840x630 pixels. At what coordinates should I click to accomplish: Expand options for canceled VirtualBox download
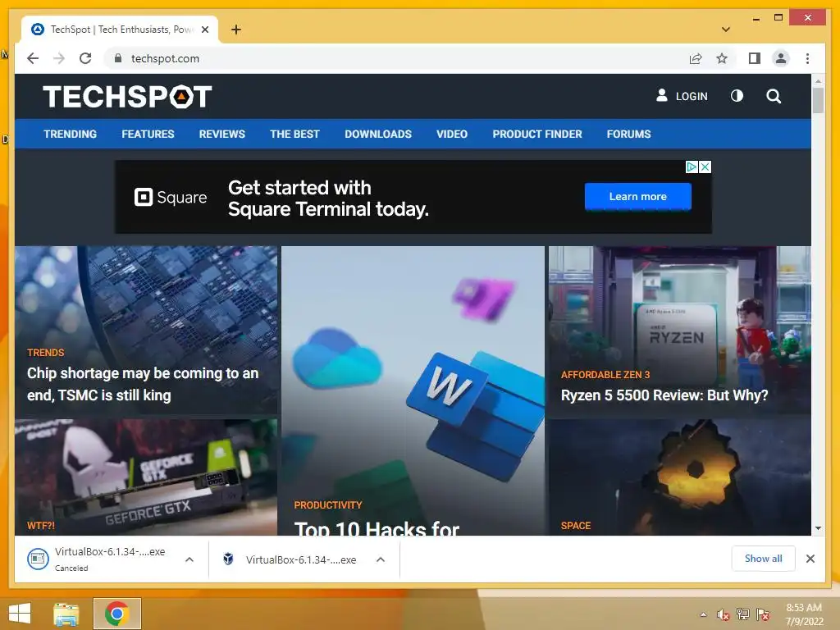coord(189,559)
